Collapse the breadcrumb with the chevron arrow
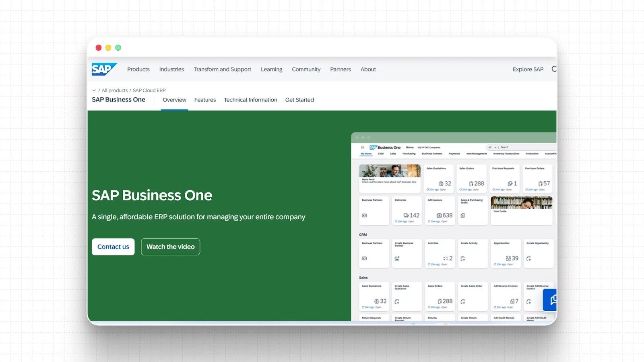 [x=94, y=90]
